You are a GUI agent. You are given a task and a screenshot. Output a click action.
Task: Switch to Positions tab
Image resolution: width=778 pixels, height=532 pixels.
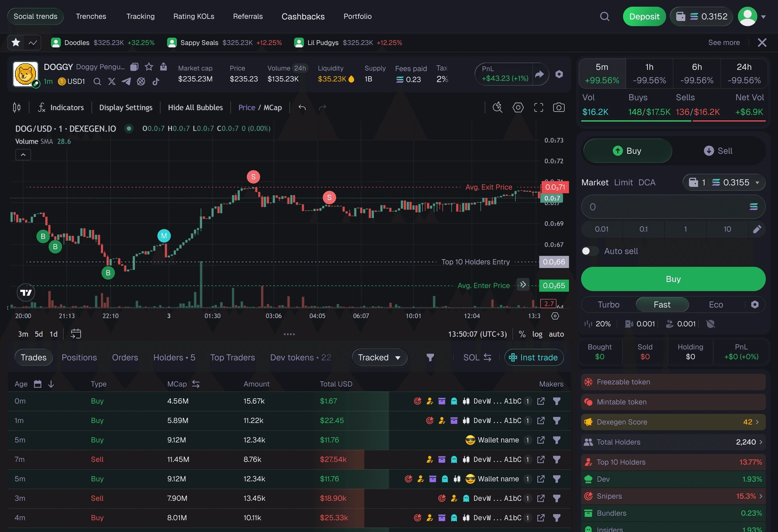coord(79,357)
